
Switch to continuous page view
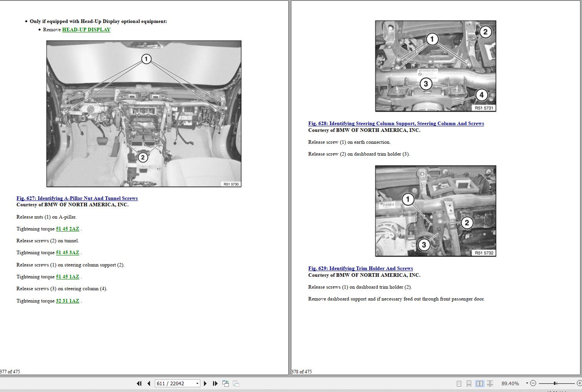point(469,383)
